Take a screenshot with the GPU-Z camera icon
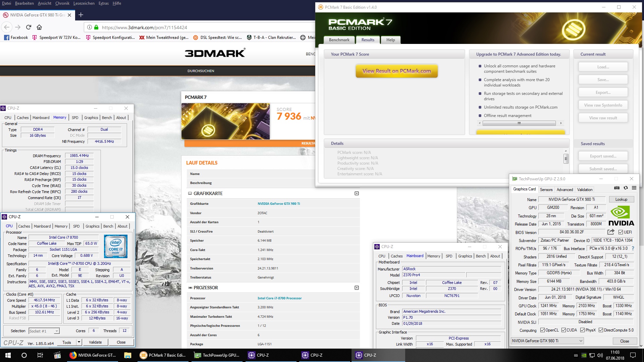 (616, 188)
